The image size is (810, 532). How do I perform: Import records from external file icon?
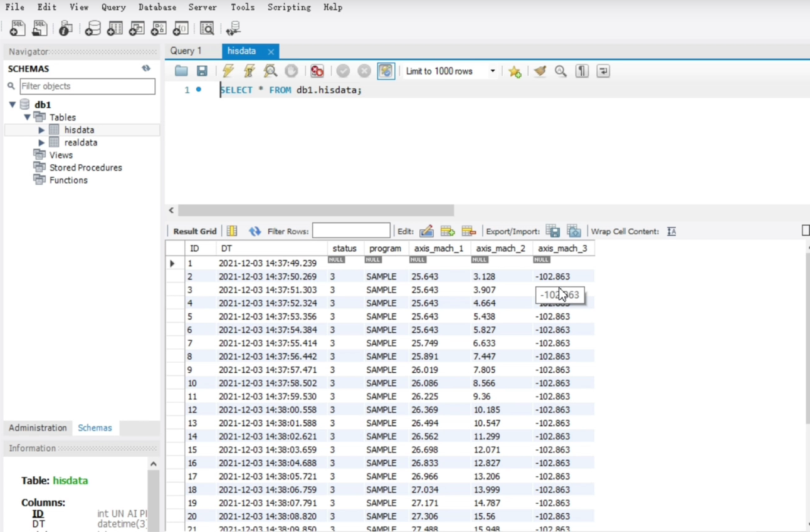(x=574, y=231)
